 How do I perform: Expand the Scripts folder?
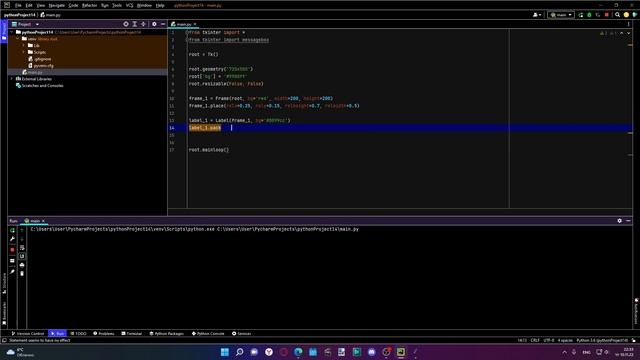coord(24,52)
